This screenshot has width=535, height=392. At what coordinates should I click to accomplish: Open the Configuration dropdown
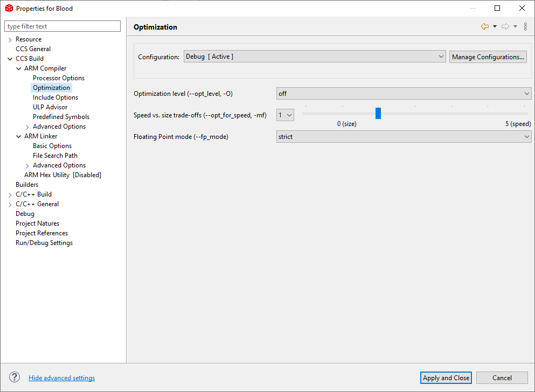pyautogui.click(x=315, y=57)
